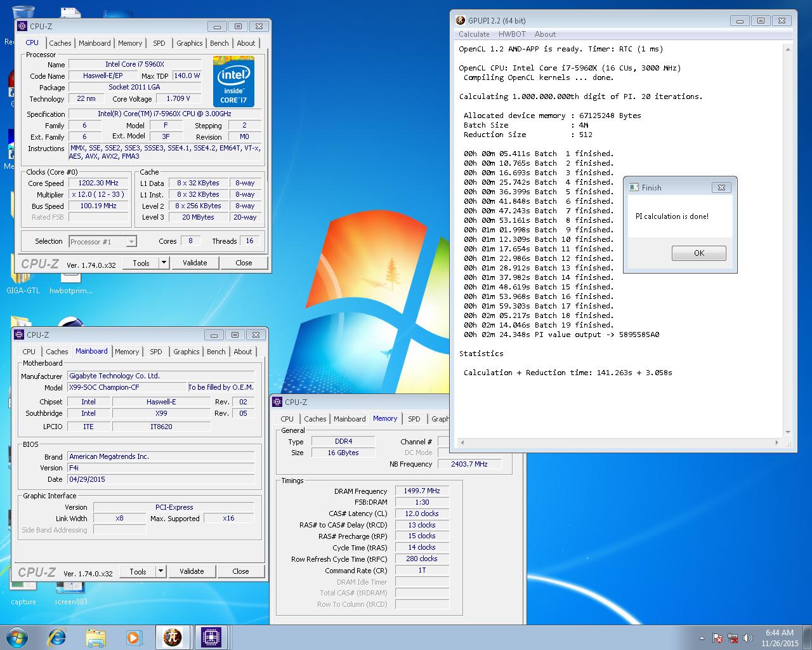Click Tools button in top CPU-Z window
The image size is (812, 650).
coord(141,263)
